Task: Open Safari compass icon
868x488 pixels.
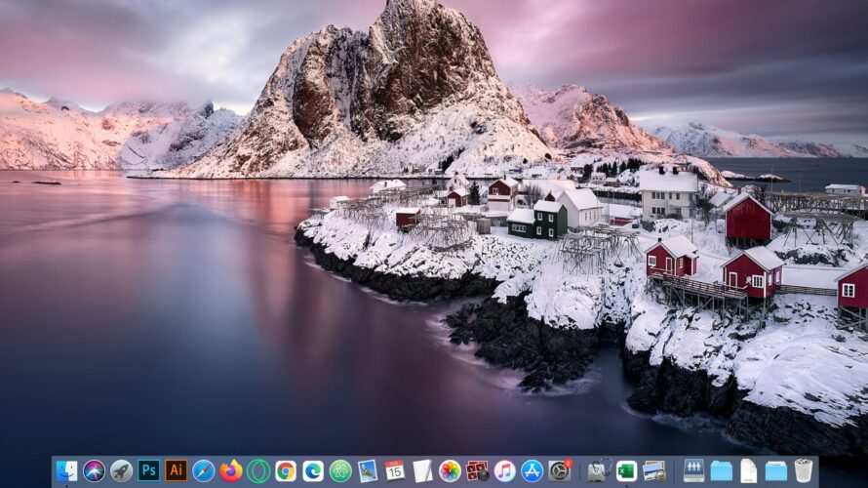Action: click(204, 470)
